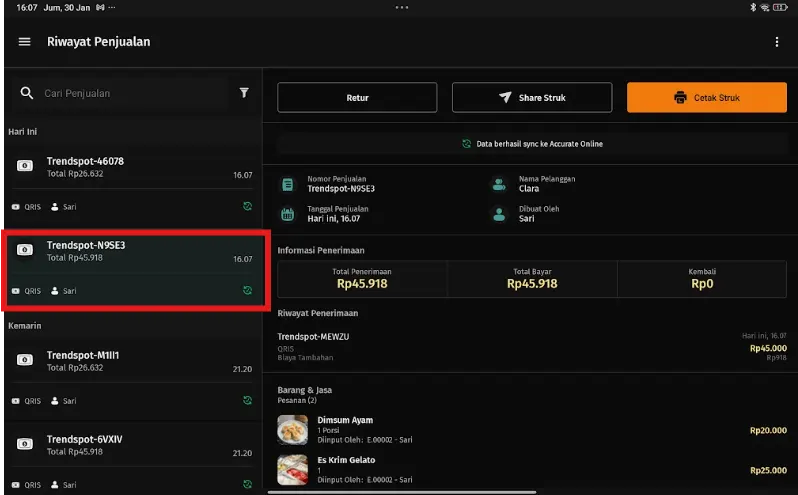Click the Dimsum Ayam product thumbnail
The height and width of the screenshot is (495, 798).
pyautogui.click(x=292, y=430)
